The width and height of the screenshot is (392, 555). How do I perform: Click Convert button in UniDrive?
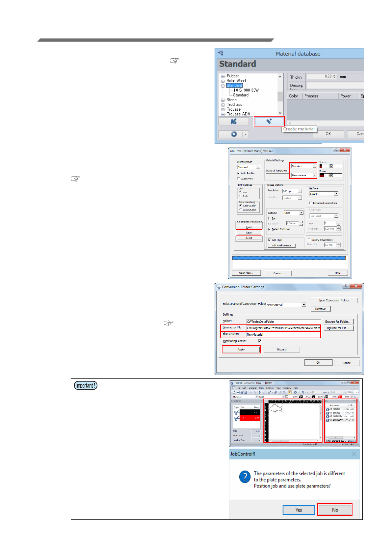click(278, 273)
